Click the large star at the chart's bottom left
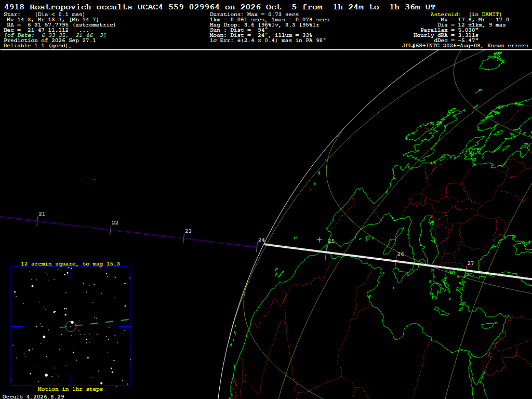Screen dimensions: 532x399 [46, 375]
